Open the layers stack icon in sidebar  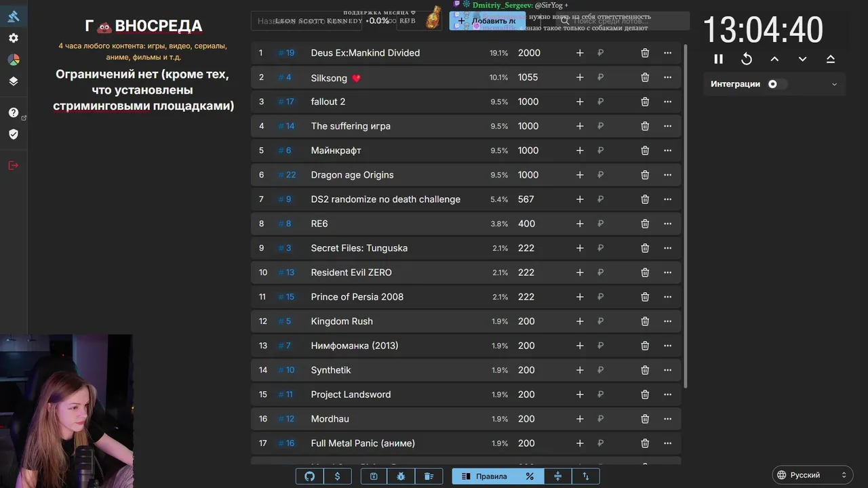click(x=14, y=81)
